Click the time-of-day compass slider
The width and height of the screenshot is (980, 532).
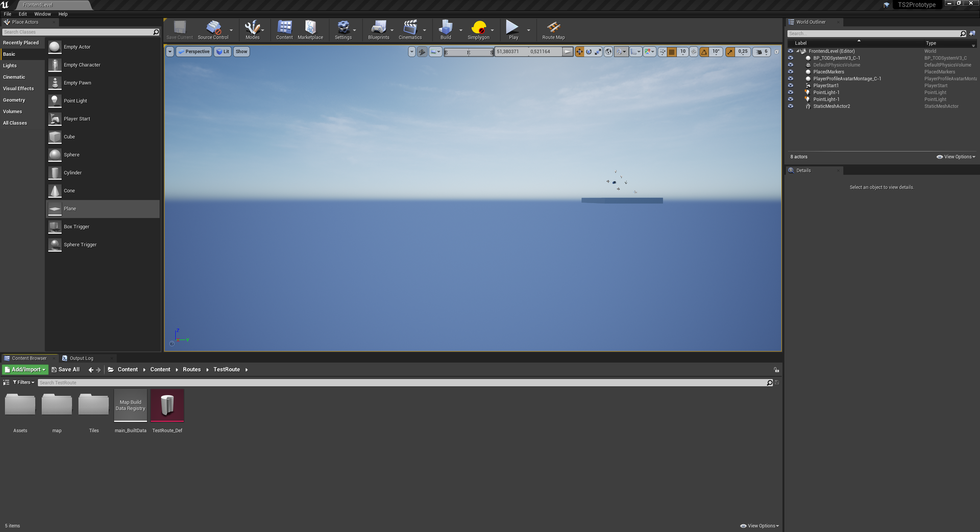pos(469,52)
